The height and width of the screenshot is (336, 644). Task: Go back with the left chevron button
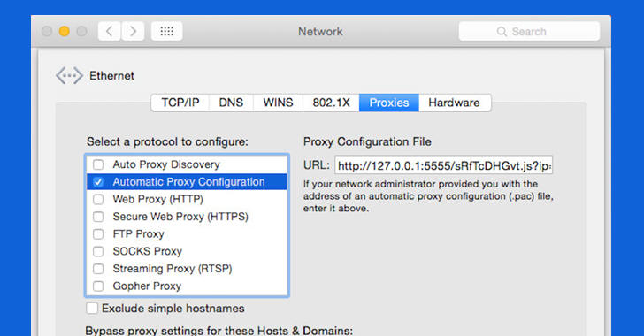click(x=110, y=31)
